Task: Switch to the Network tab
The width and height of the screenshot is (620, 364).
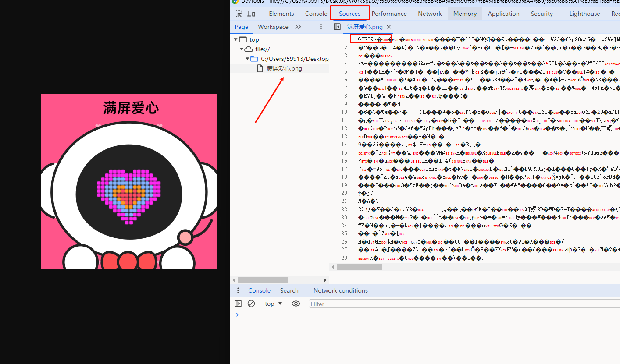Action: [430, 14]
